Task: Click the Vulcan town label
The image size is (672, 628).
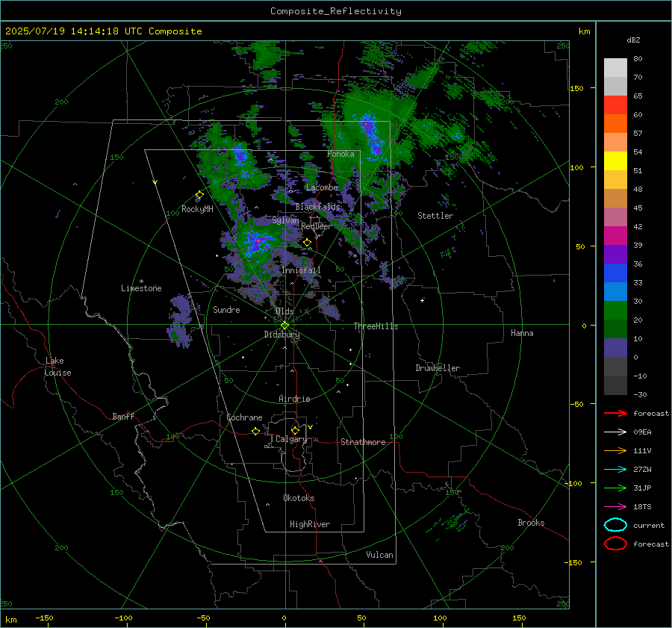Action: (x=379, y=555)
